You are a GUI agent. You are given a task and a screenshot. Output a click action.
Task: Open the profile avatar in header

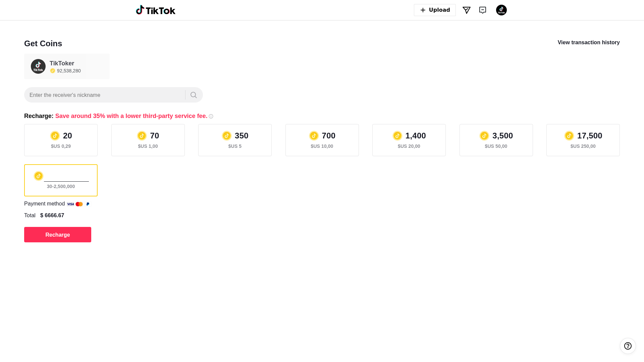coord(501,10)
